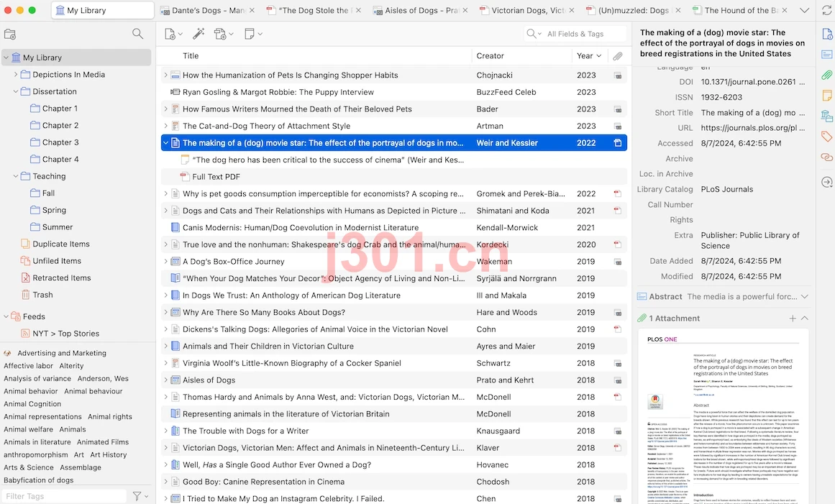The width and height of the screenshot is (835, 504).
Task: Select the Spring collection under Teaching
Action: [54, 210]
